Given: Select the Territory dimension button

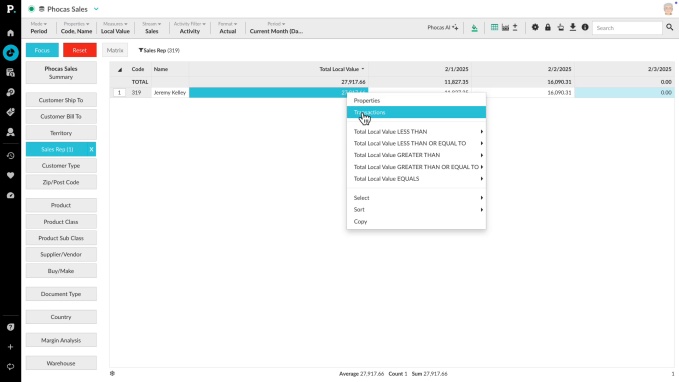Looking at the screenshot, I should (x=61, y=133).
